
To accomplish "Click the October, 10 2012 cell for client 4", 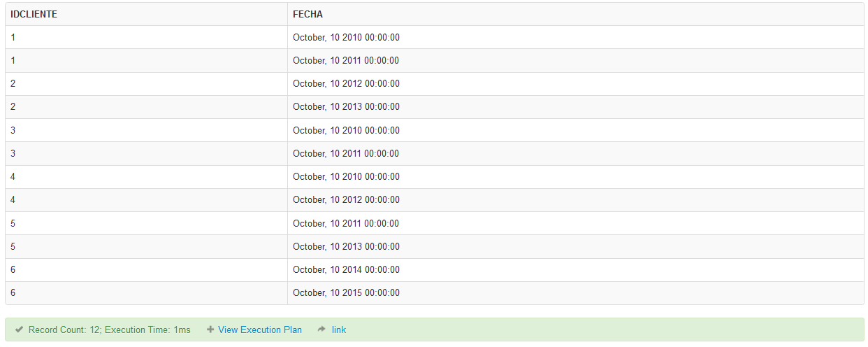I will coord(346,200).
